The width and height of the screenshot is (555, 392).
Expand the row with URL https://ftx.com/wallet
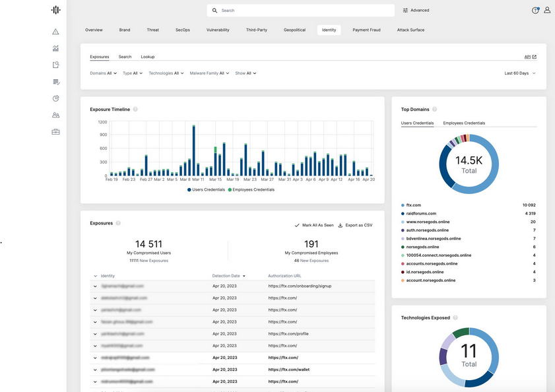(x=95, y=370)
